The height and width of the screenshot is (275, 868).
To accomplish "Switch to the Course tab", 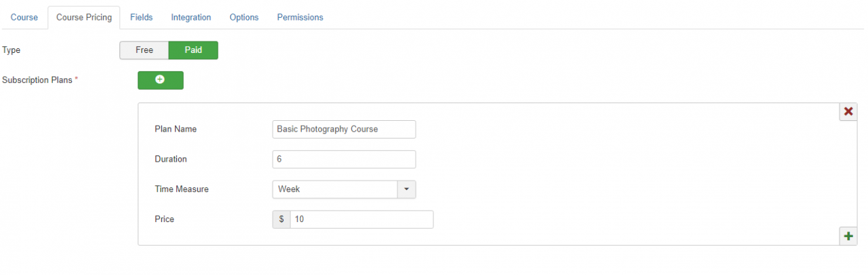I will (24, 17).
